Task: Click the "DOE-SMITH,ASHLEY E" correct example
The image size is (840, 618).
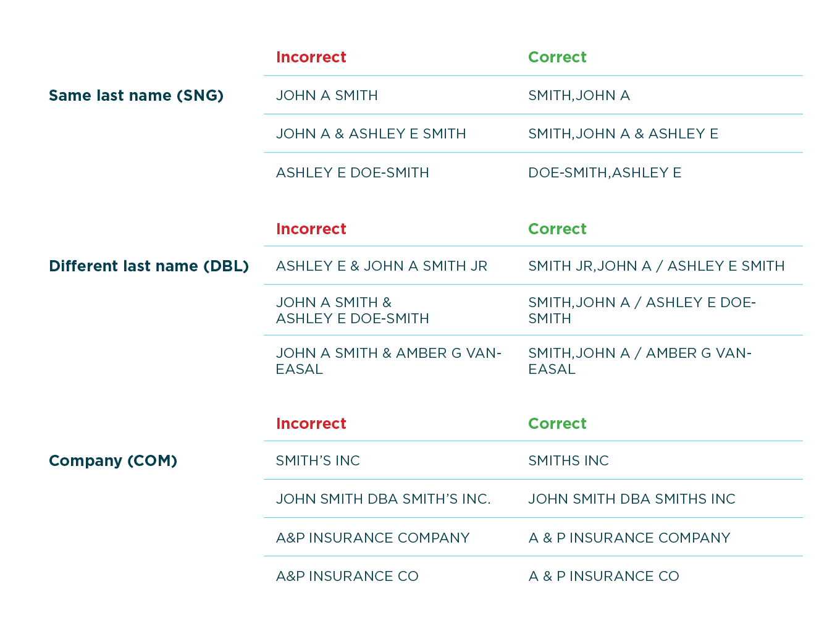Action: (604, 173)
